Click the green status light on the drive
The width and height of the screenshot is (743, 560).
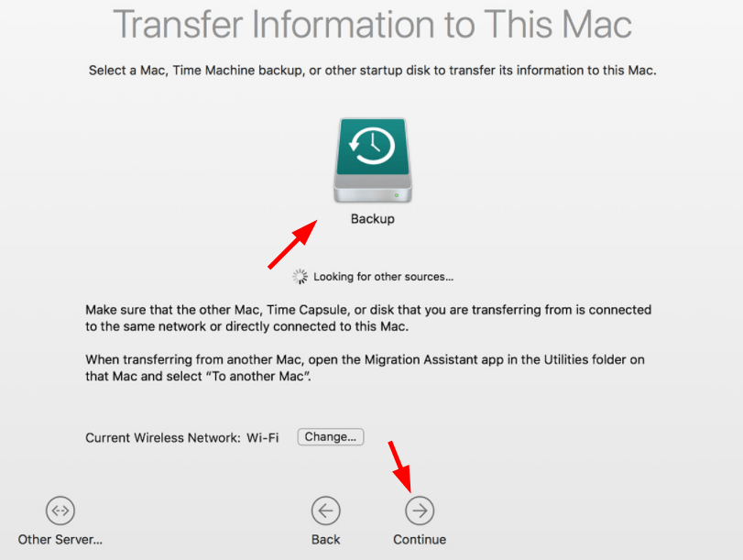coord(397,195)
